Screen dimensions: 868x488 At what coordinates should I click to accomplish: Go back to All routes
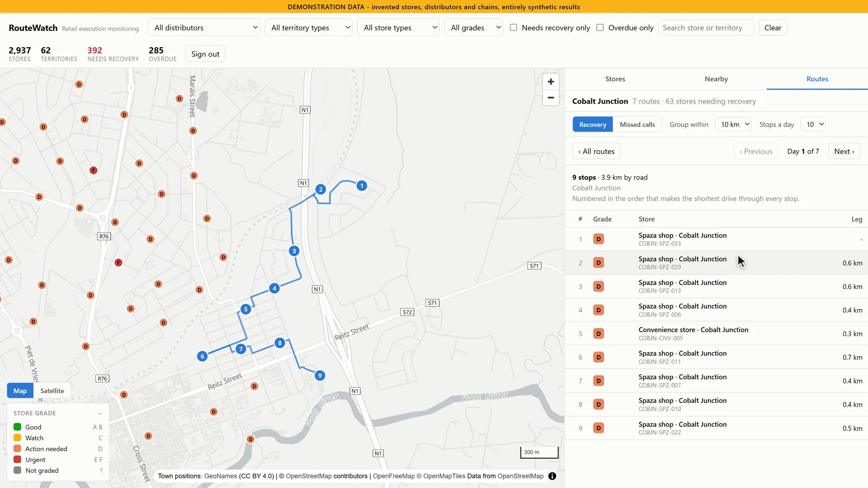point(596,151)
